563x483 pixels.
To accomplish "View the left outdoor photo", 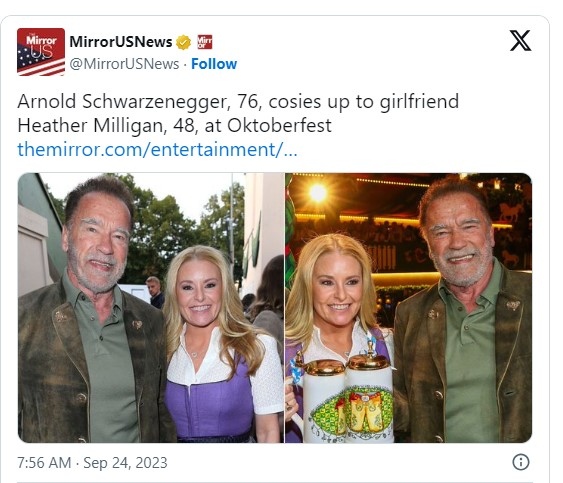I will click(151, 308).
